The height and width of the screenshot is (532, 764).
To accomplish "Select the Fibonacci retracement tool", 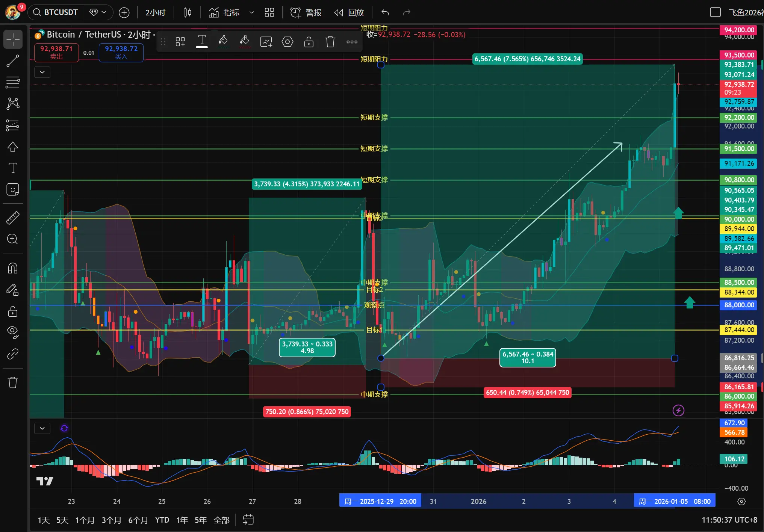I will [13, 82].
